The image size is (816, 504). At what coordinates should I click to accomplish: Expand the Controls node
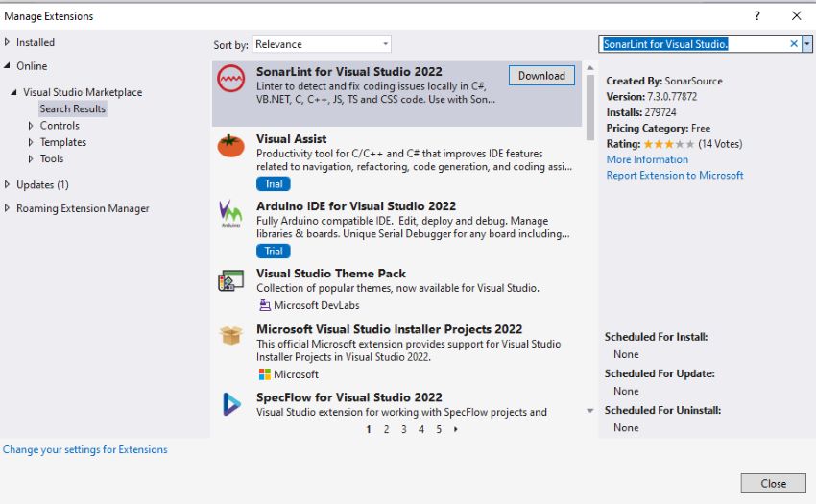pos(30,126)
